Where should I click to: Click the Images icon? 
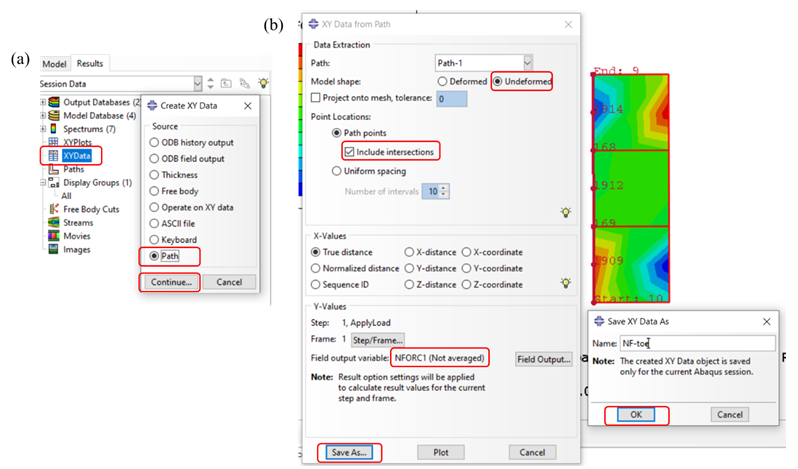tap(53, 249)
